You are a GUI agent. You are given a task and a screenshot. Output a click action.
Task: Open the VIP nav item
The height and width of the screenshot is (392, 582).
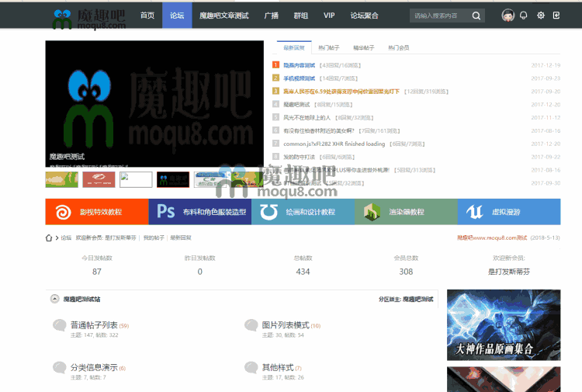pyautogui.click(x=329, y=16)
